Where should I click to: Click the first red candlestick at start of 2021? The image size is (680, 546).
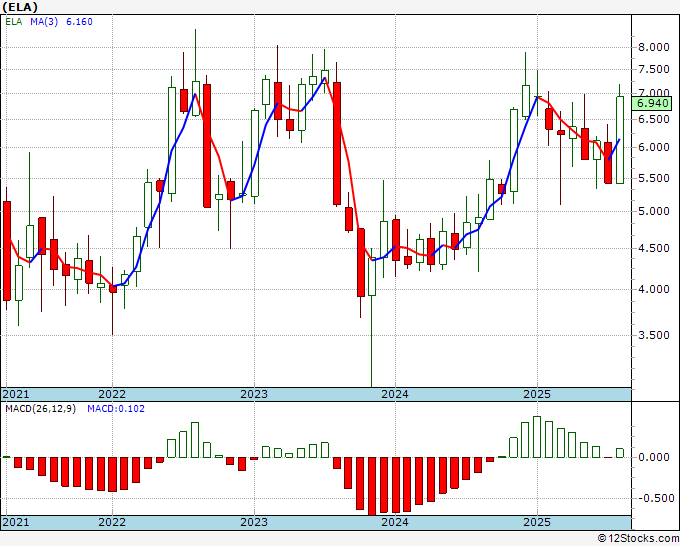pos(7,251)
